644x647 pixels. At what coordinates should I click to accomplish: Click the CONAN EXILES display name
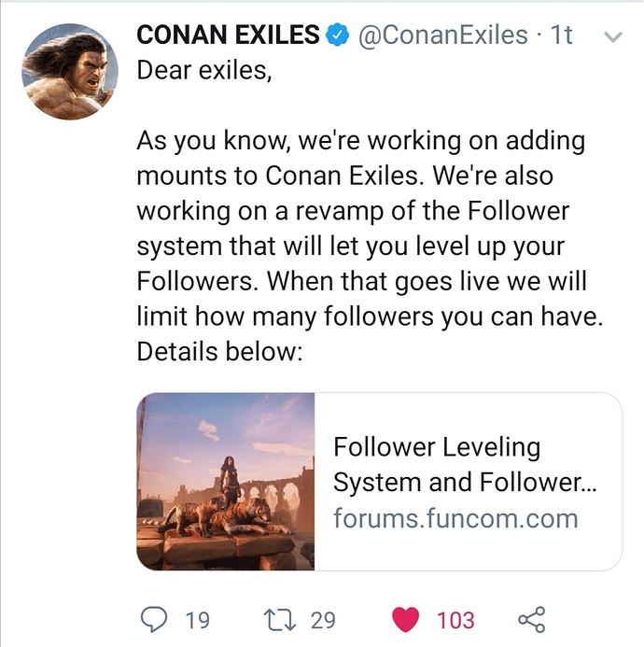[x=228, y=36]
